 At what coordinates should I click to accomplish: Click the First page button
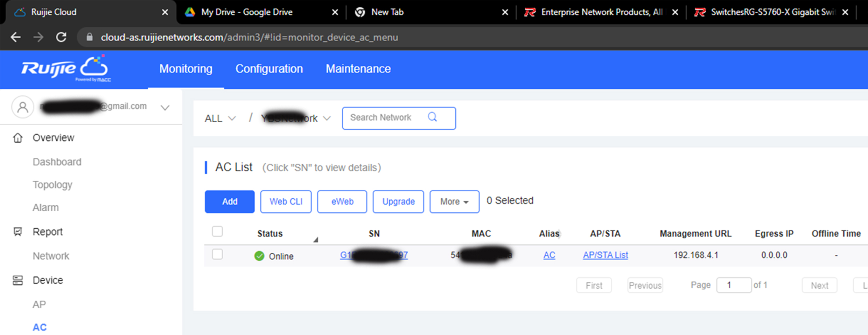coord(594,285)
